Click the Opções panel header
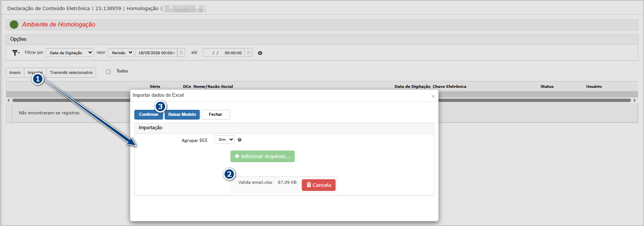 [x=322, y=39]
